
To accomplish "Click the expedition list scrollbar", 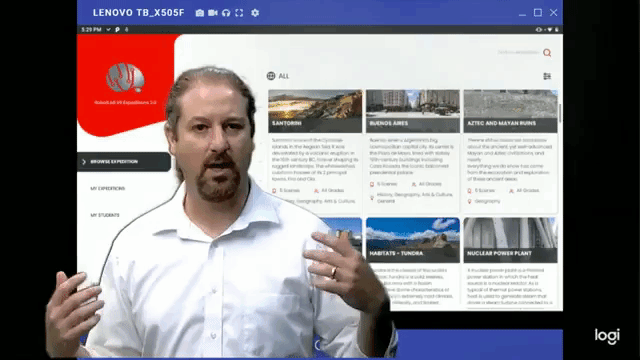I will (x=560, y=113).
